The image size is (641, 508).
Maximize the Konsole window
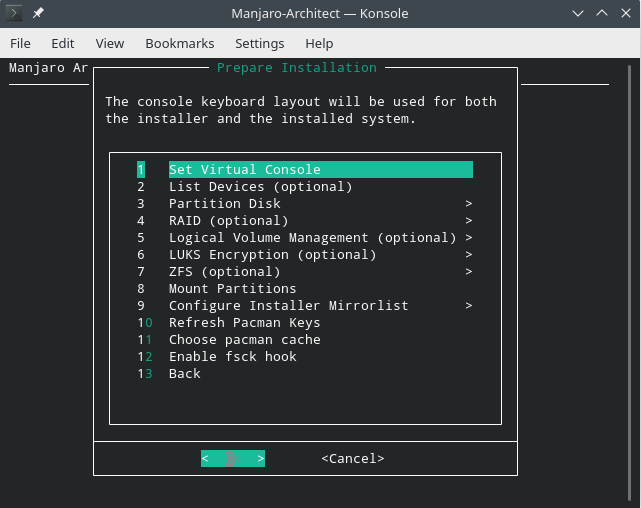(x=602, y=13)
